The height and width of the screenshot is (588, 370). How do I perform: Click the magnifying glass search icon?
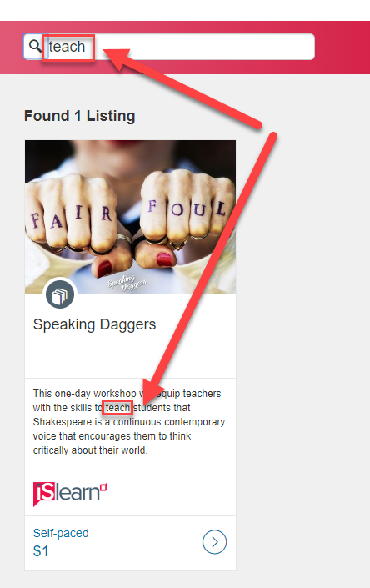[35, 46]
